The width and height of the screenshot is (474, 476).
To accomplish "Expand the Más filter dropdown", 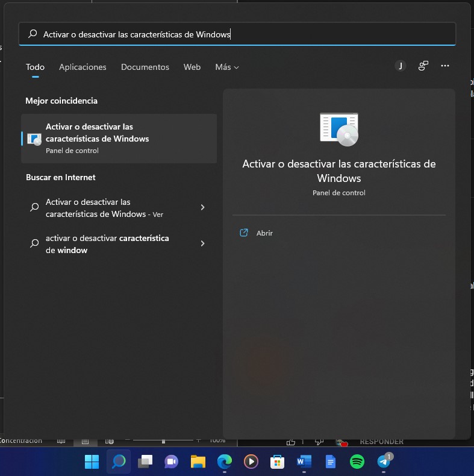I will pyautogui.click(x=226, y=67).
